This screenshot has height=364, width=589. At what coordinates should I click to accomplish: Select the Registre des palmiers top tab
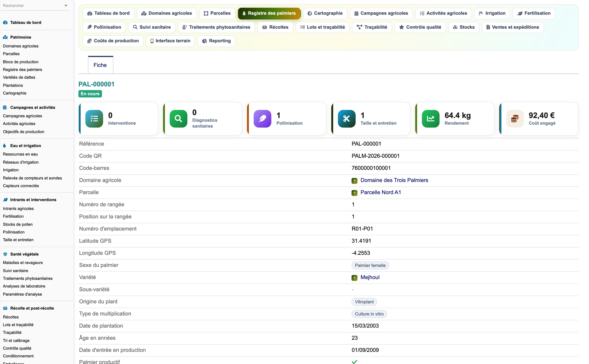click(269, 13)
